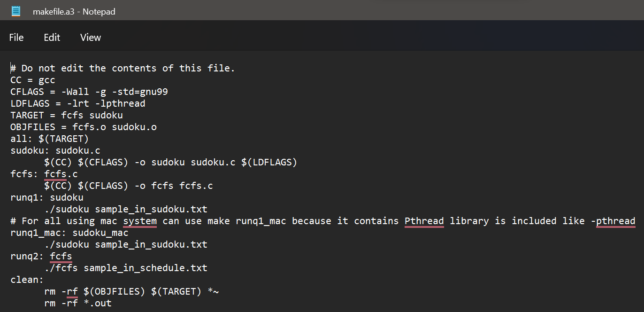Open the File menu

[x=16, y=37]
